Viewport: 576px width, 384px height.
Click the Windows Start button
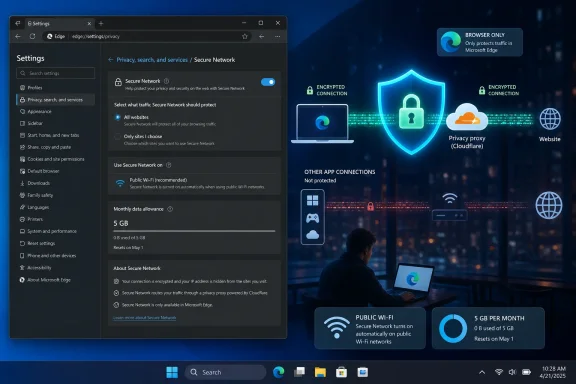point(172,372)
